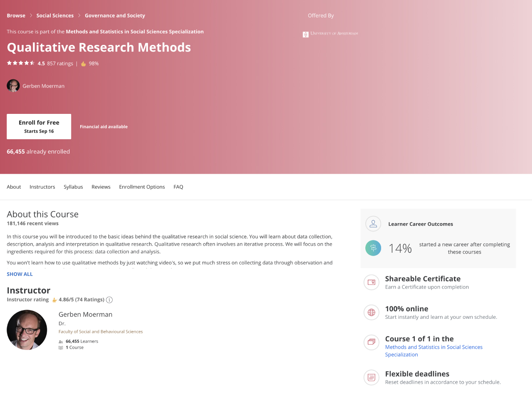Click the instructor rating thumbs-up icon
Image resolution: width=532 pixels, height=399 pixels.
coord(54,300)
